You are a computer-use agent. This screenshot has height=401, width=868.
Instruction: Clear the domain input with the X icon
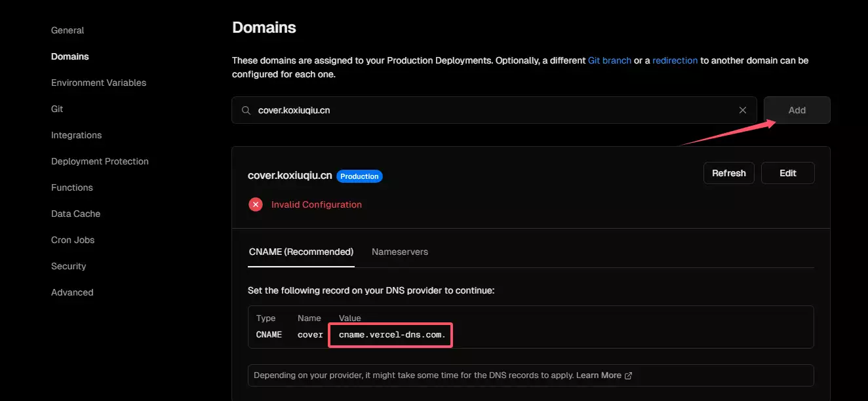click(743, 110)
